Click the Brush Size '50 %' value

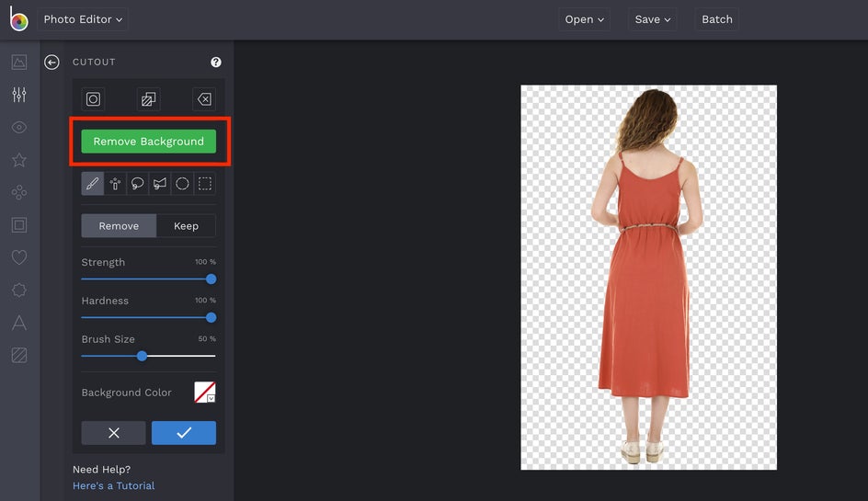click(207, 339)
